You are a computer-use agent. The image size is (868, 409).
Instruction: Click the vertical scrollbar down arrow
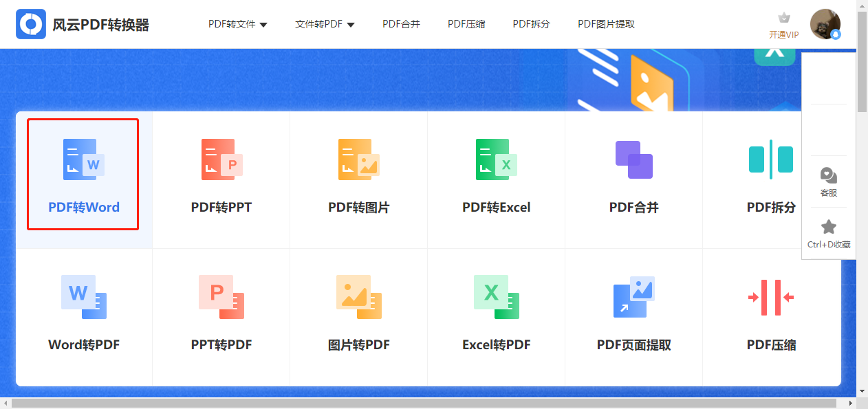[x=862, y=391]
